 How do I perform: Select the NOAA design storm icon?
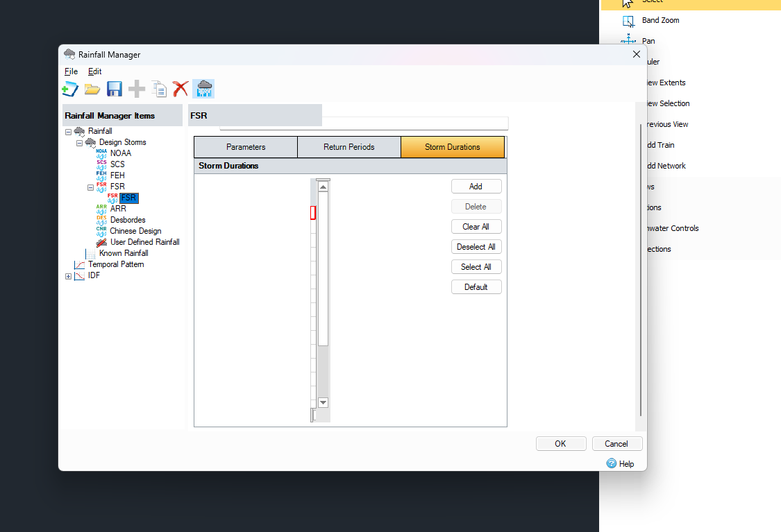[101, 153]
